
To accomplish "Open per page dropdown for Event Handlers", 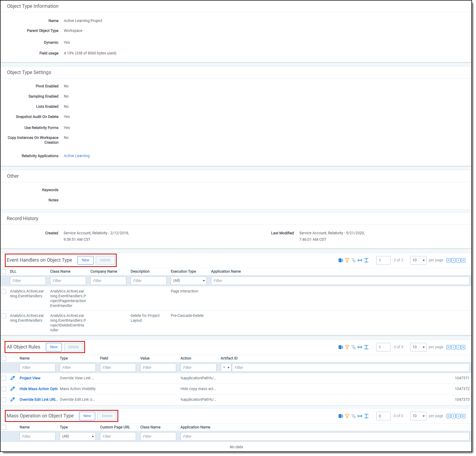I will coord(418,260).
